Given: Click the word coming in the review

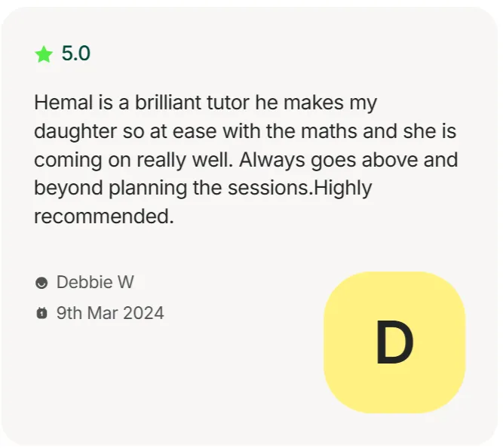Looking at the screenshot, I should point(69,161).
